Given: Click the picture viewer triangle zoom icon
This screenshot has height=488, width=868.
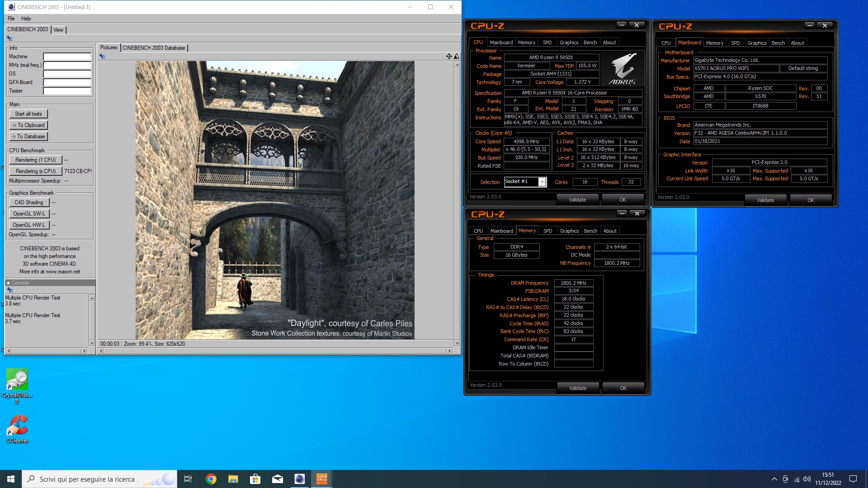Looking at the screenshot, I should (x=457, y=56).
